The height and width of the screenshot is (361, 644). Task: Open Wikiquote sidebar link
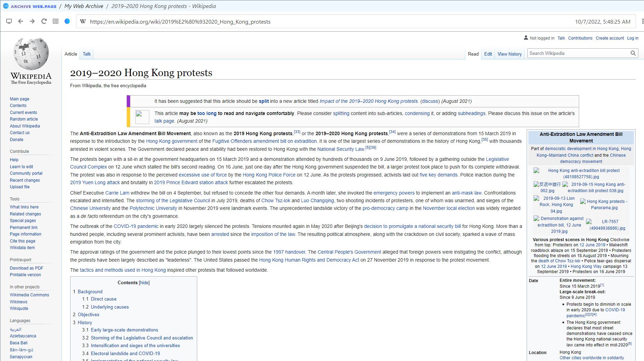19,309
